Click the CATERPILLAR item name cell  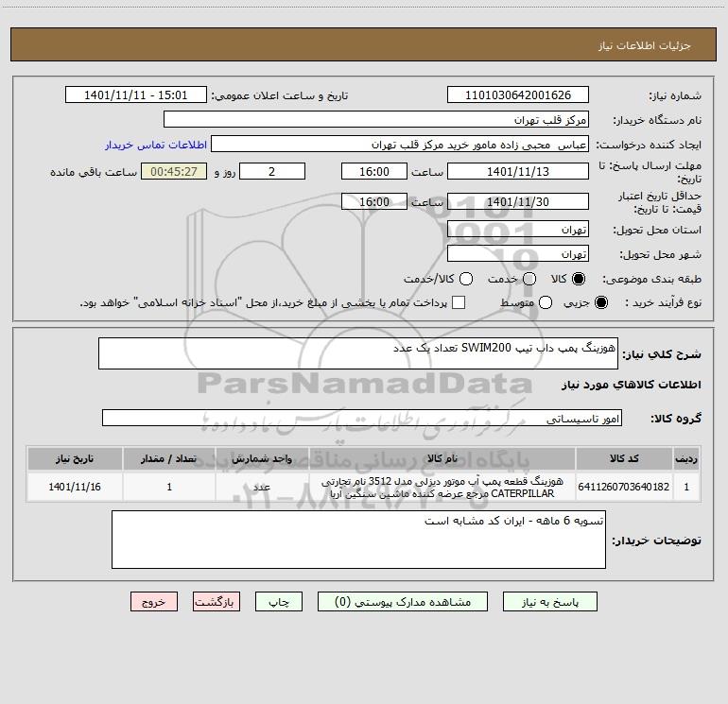pyautogui.click(x=442, y=487)
